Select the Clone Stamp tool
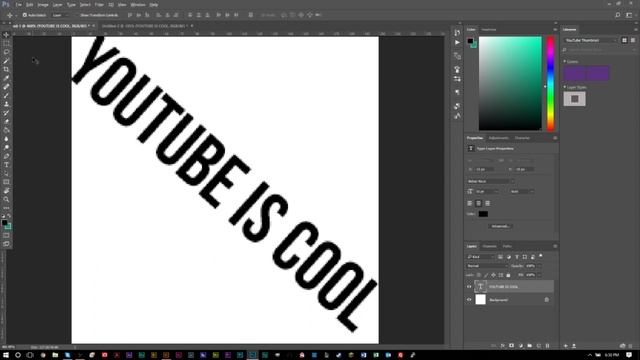This screenshot has width=640, height=360. [x=6, y=104]
